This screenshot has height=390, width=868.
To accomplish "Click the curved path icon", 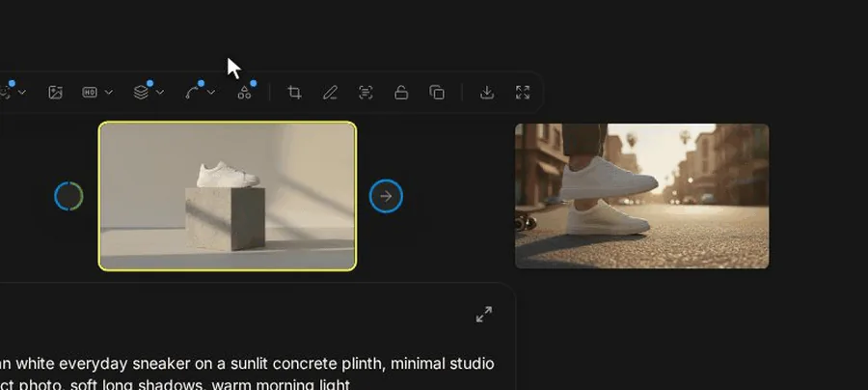I will point(193,93).
